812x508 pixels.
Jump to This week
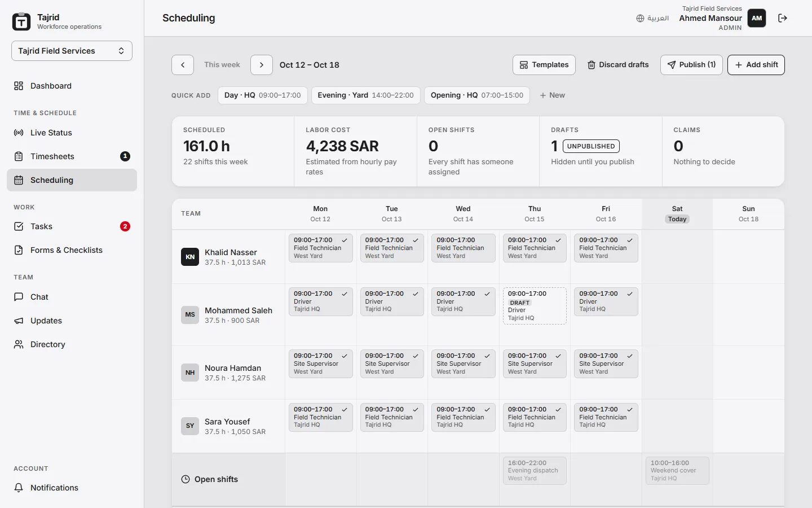(x=222, y=65)
